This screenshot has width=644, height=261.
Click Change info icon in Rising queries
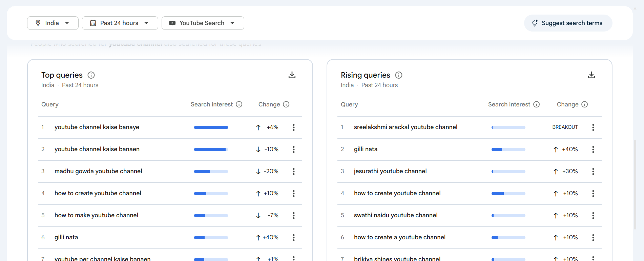pyautogui.click(x=585, y=104)
